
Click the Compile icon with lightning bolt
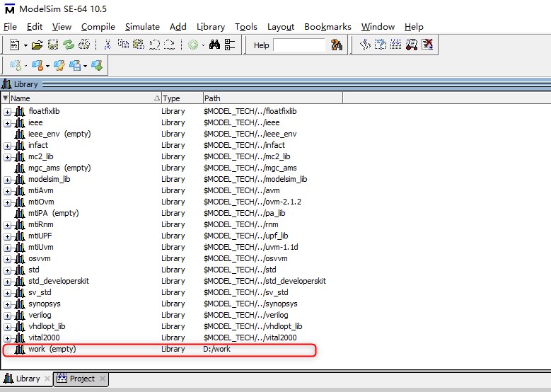pyautogui.click(x=365, y=45)
